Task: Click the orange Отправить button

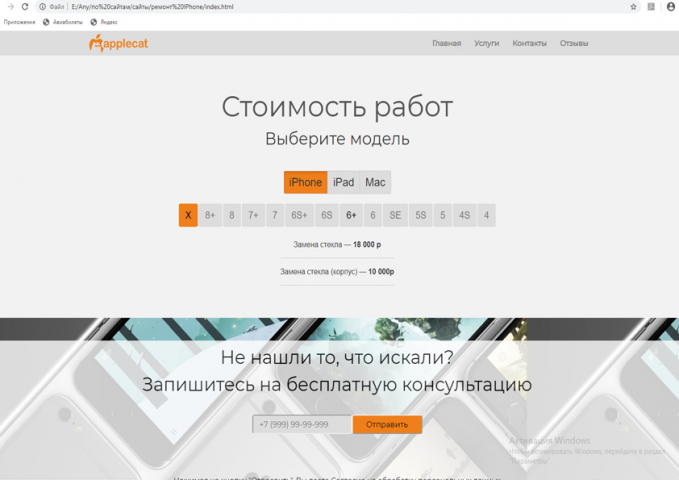Action: tap(387, 425)
